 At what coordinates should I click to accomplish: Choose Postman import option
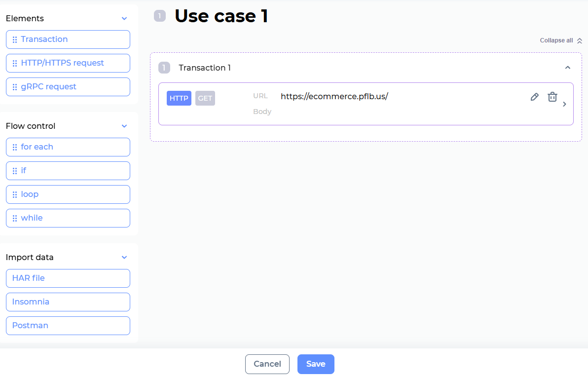tap(68, 326)
